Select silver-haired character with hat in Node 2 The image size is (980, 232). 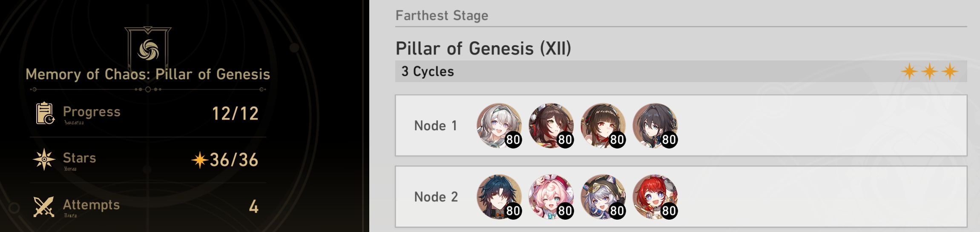pyautogui.click(x=603, y=197)
